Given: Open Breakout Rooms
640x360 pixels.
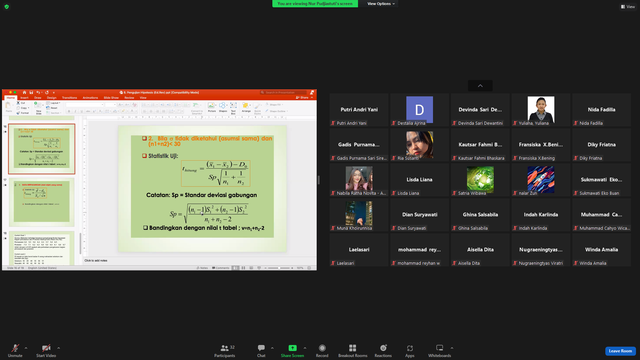Looking at the screenshot, I should click(x=352, y=350).
